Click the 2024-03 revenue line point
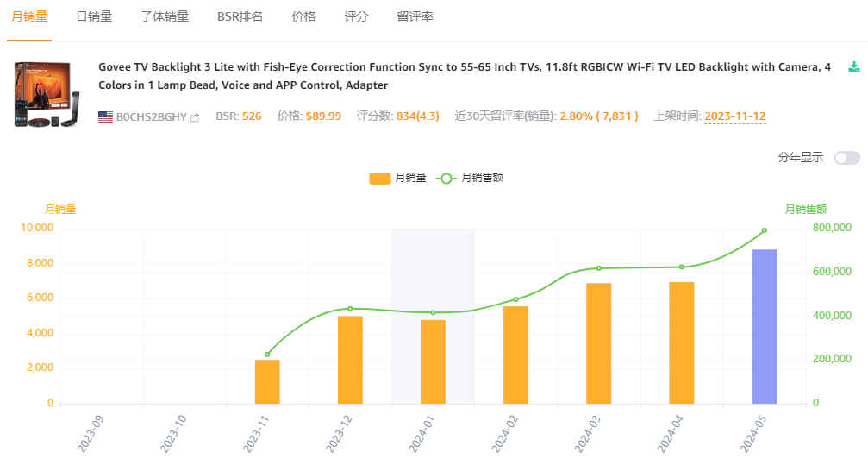 pyautogui.click(x=599, y=268)
